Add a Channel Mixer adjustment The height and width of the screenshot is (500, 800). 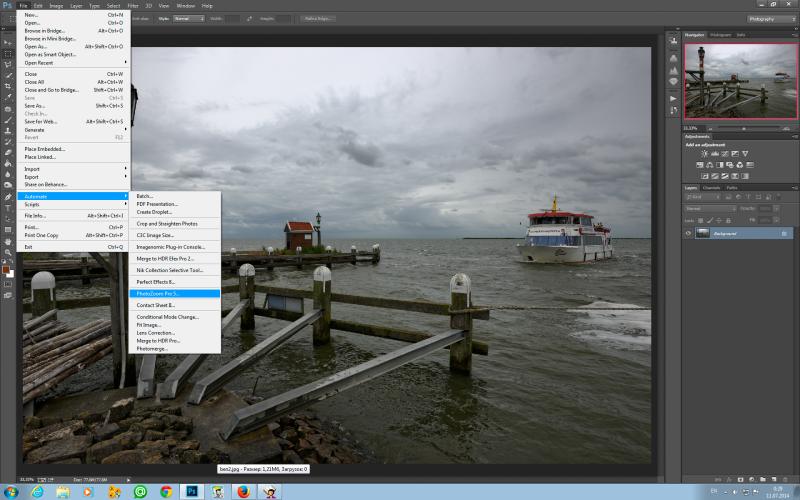(740, 165)
